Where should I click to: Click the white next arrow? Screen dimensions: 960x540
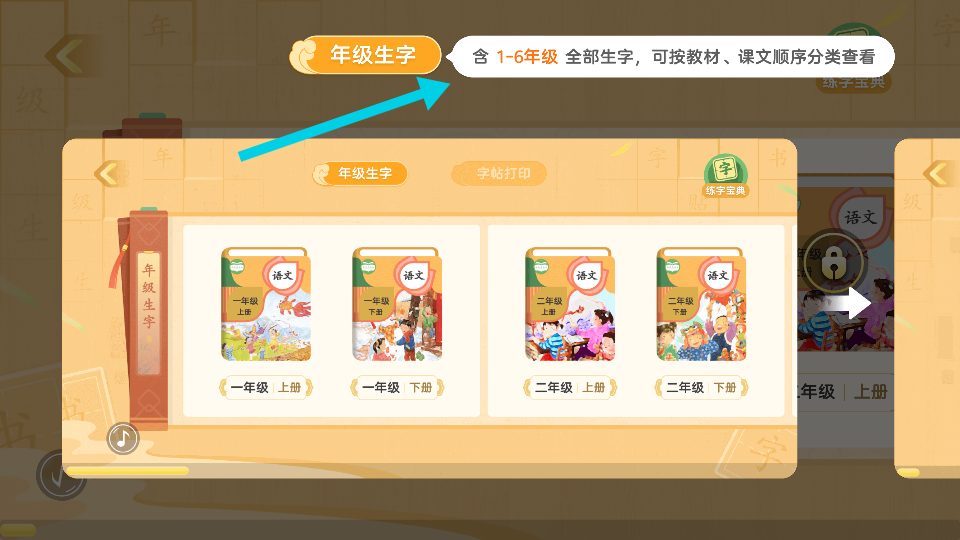851,302
